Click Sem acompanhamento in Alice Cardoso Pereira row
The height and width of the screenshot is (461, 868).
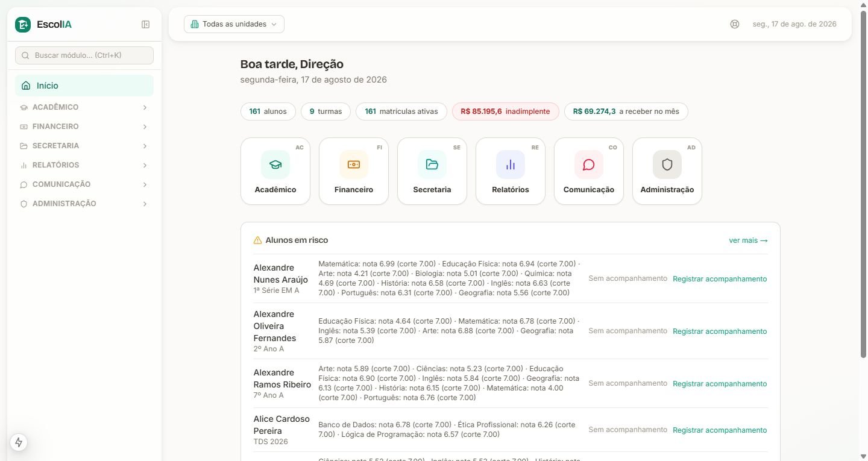pyautogui.click(x=627, y=430)
